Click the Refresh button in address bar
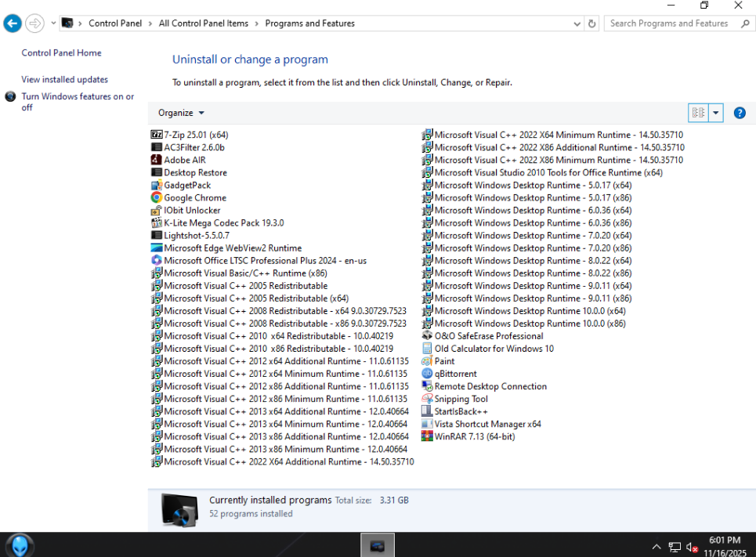The image size is (756, 557). [x=591, y=24]
